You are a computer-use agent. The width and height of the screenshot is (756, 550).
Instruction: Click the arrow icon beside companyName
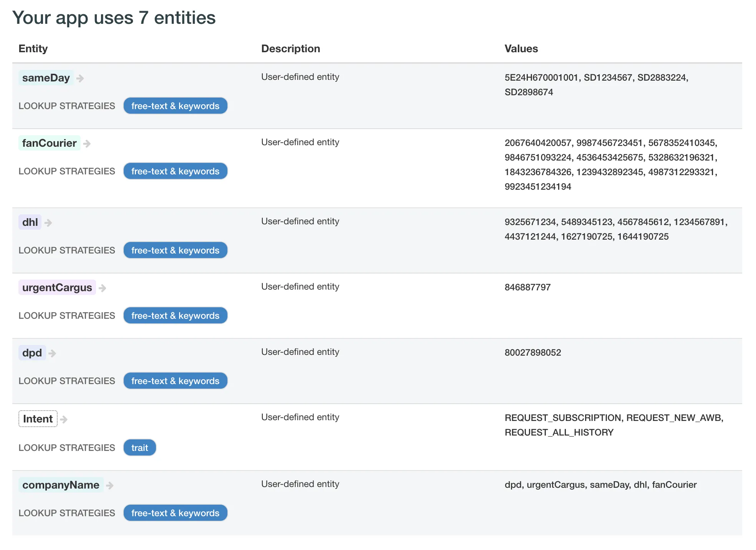[x=109, y=485]
